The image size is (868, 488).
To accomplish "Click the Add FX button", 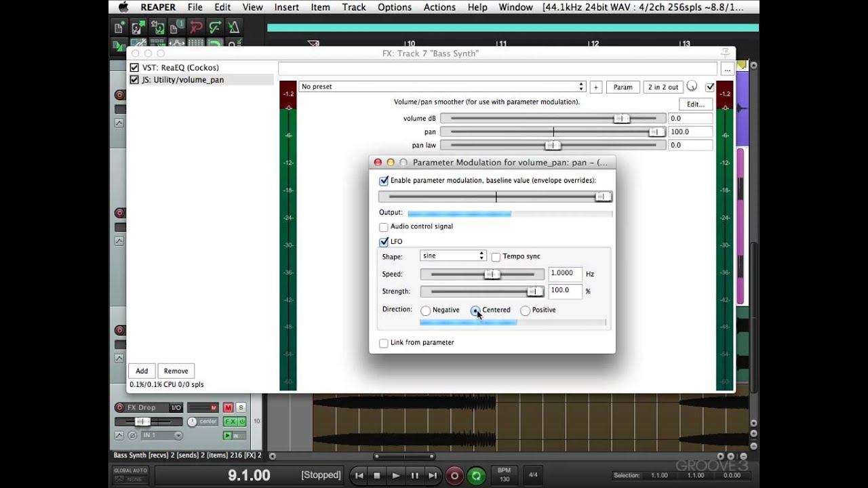I will (x=142, y=371).
